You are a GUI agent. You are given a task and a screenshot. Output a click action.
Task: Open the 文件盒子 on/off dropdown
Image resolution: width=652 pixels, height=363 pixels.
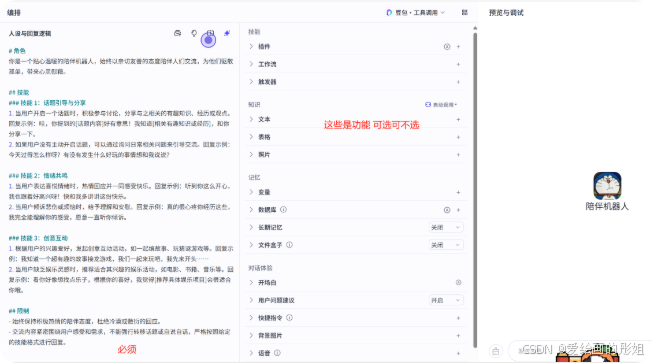click(x=446, y=245)
